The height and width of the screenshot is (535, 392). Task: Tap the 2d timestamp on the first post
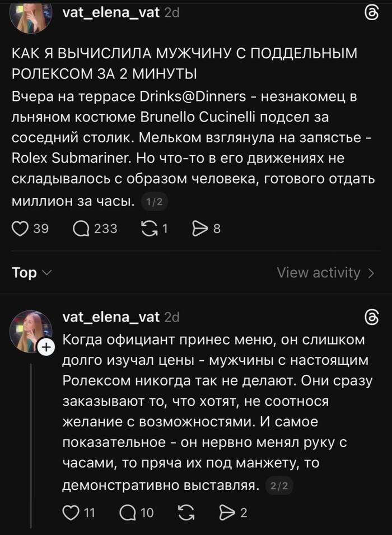[172, 12]
